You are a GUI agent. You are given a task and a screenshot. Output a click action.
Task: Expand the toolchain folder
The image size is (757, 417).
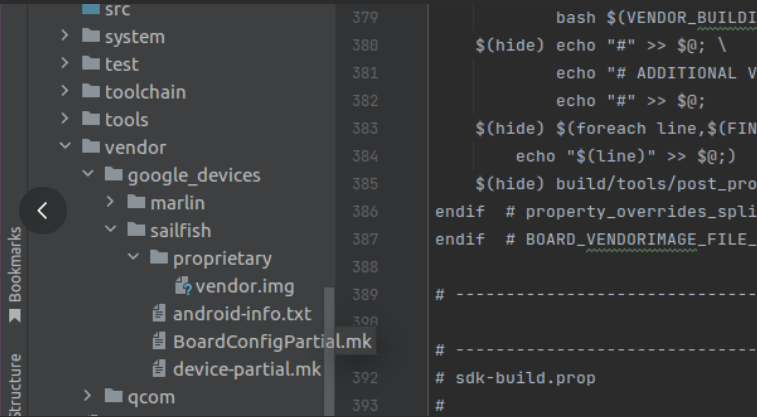(x=65, y=91)
